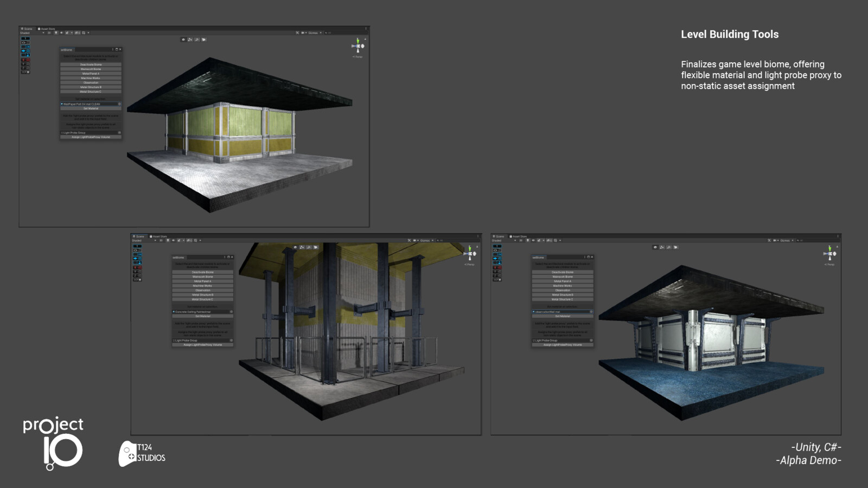
Task: Click orientation gizmo in blue-floor editor
Action: 831,254
